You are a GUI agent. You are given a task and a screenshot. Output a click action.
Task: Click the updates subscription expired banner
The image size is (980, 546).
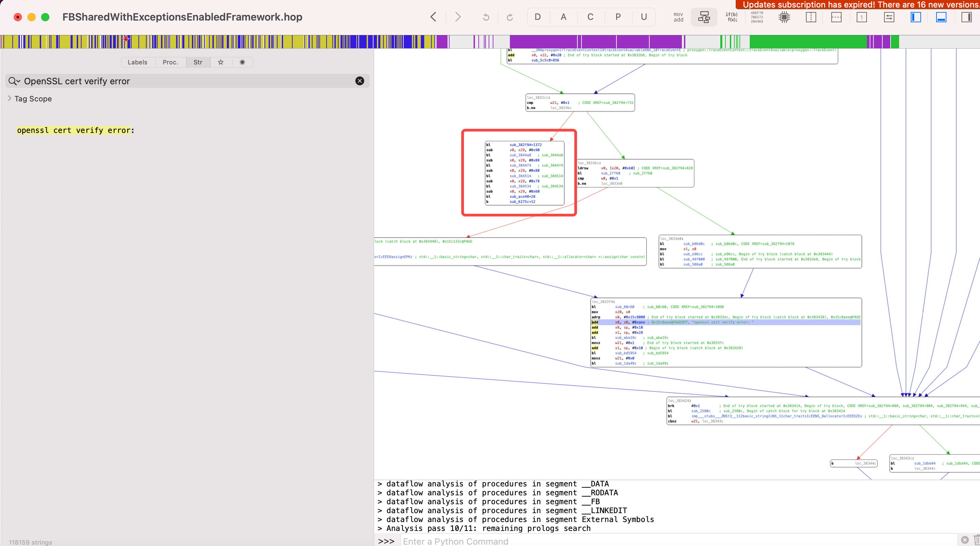(x=858, y=4)
